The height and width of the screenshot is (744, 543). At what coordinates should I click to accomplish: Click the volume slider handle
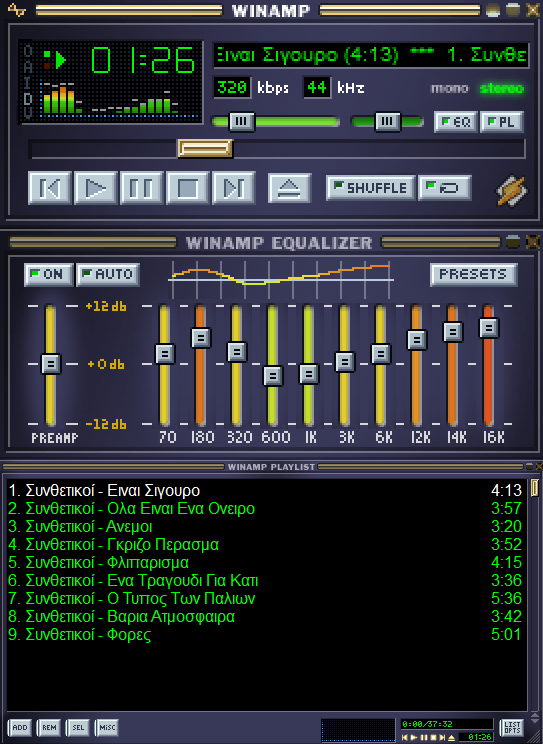[x=241, y=121]
